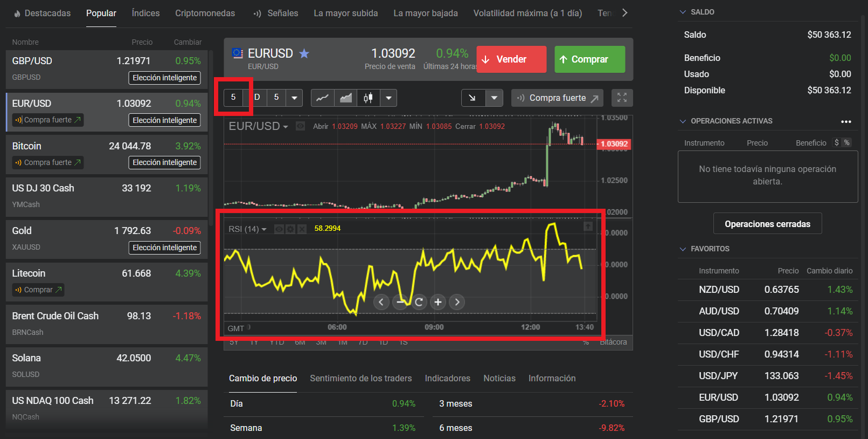Open La mayor subida tab
Image resolution: width=868 pixels, height=439 pixels.
click(346, 13)
